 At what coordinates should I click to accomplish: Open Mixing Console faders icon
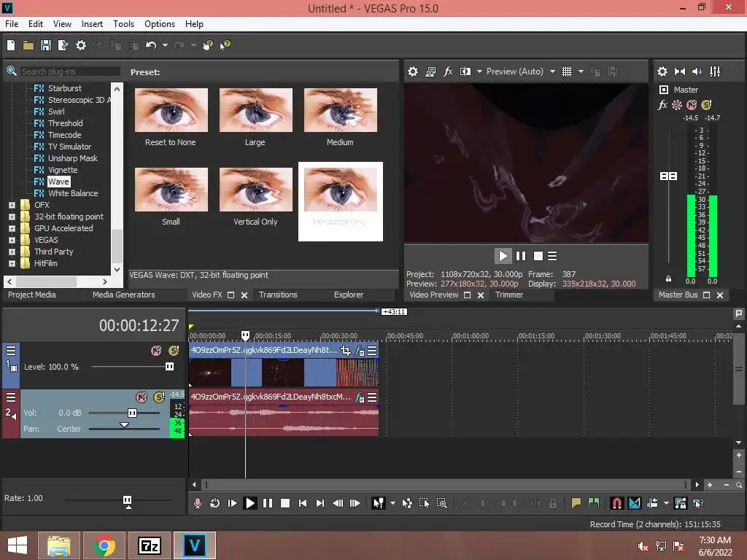pos(715,71)
